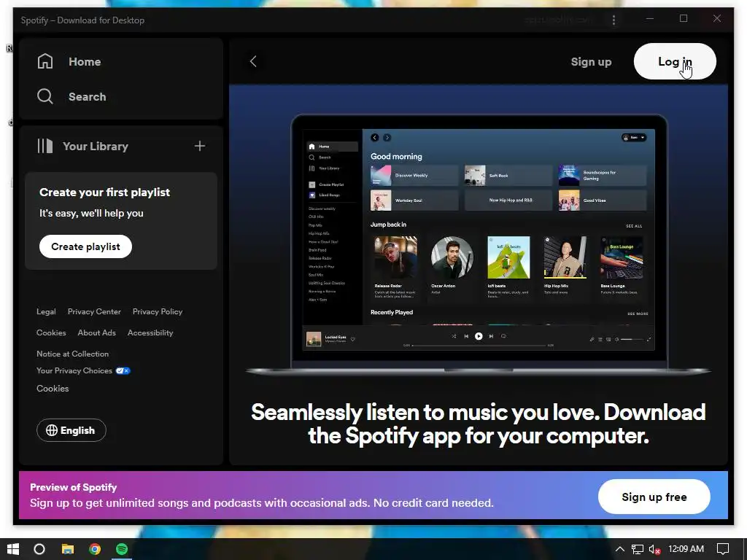
Task: Click the Home house icon
Action: tap(45, 61)
